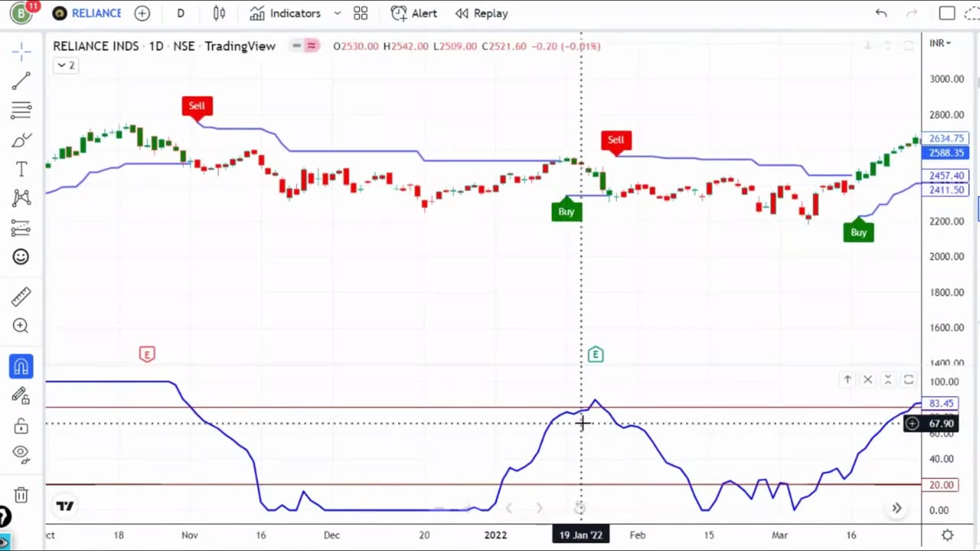The height and width of the screenshot is (551, 980).
Task: Click the 2634.75 price label
Action: (946, 139)
